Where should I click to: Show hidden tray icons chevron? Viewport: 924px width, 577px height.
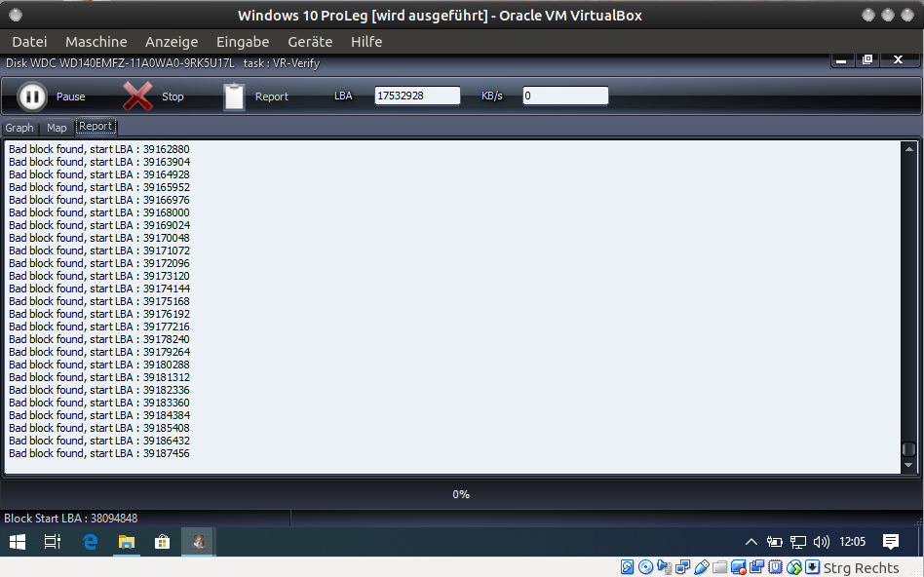(751, 542)
